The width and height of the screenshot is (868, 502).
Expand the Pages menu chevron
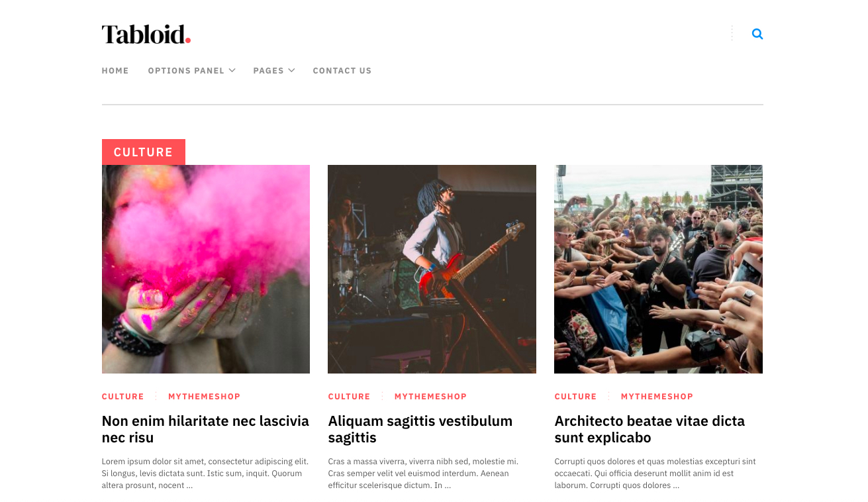pos(291,70)
